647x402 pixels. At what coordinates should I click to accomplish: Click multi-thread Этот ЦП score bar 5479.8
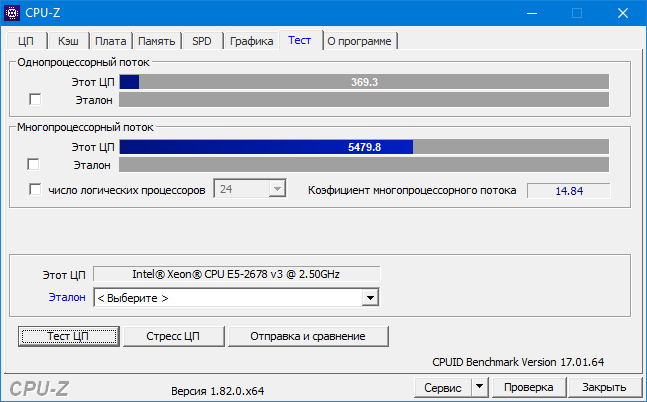tap(364, 147)
